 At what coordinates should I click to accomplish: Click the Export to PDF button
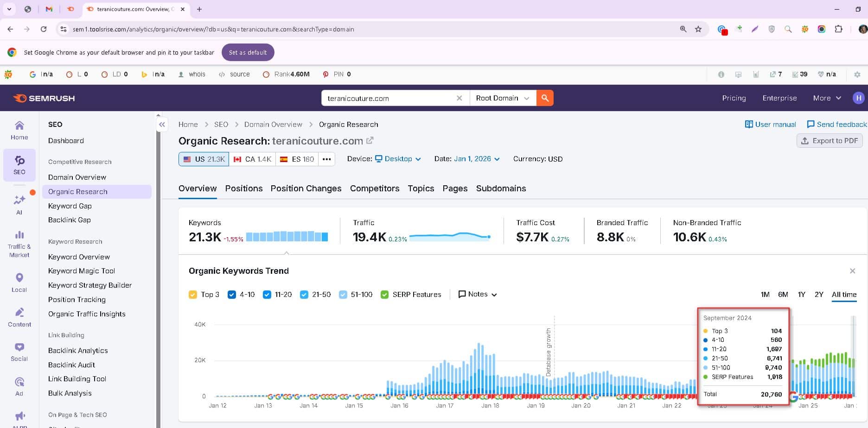coord(830,141)
